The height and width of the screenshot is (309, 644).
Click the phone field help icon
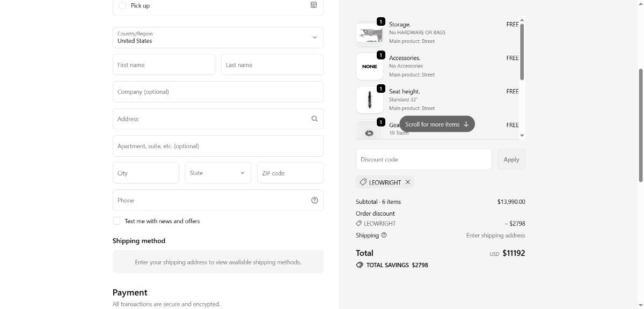click(x=314, y=200)
